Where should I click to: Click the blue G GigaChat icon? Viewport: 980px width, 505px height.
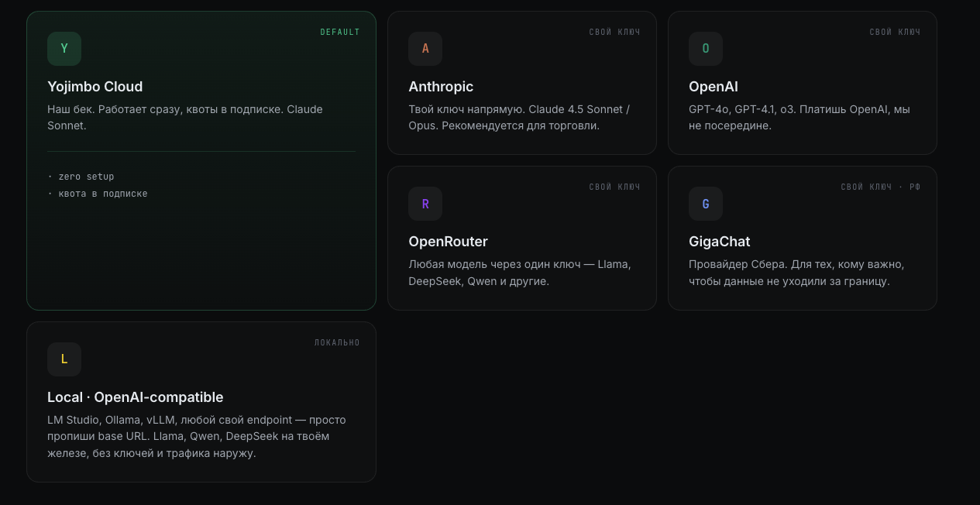click(x=706, y=204)
